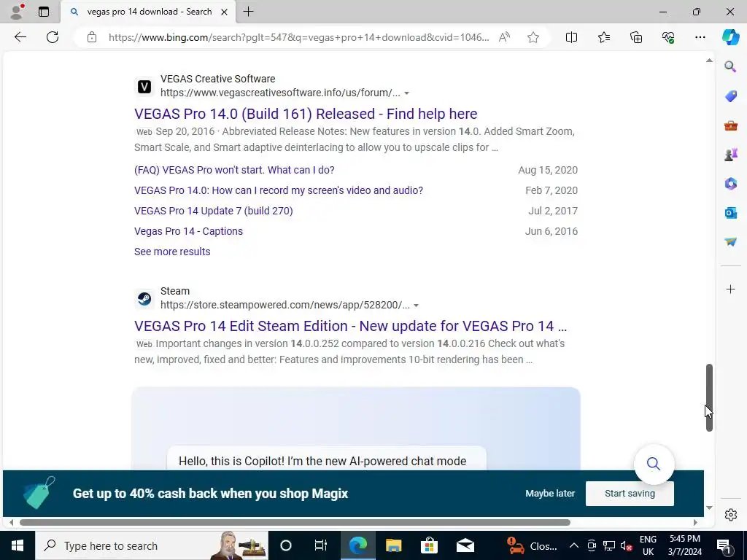Open VEGAS Pro 14 Update 7 (build 270)

pyautogui.click(x=214, y=211)
